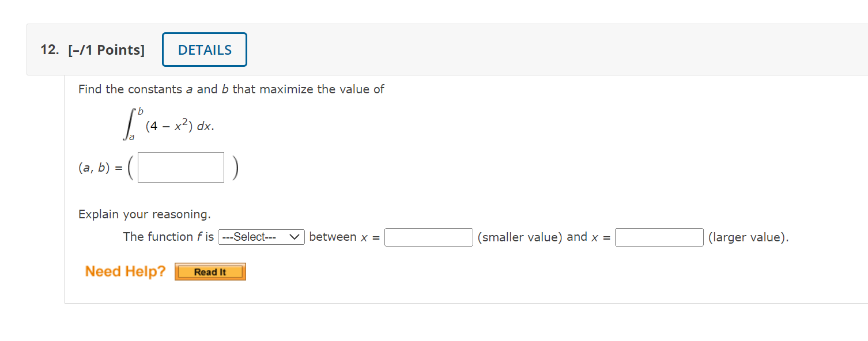Click the "(smaller value)" label
The height and width of the screenshot is (341, 868).
520,237
